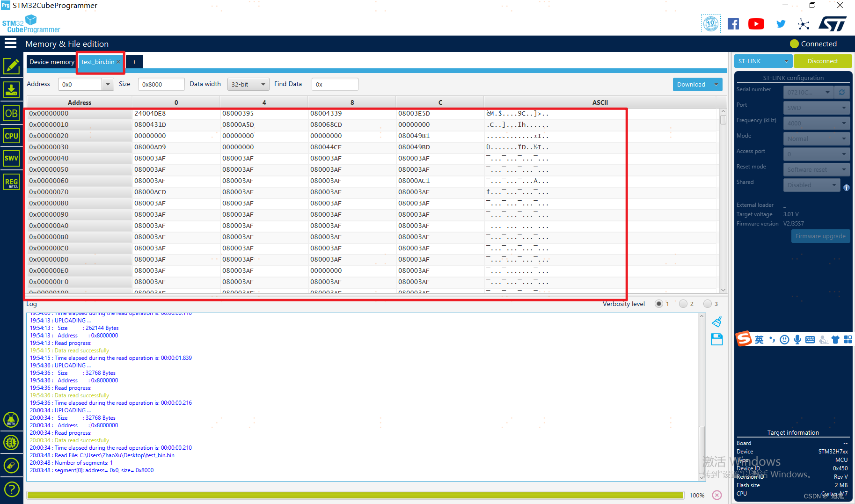Viewport: 855px width, 504px height.
Task: Cancel operation with progress bar X icon
Action: (717, 495)
